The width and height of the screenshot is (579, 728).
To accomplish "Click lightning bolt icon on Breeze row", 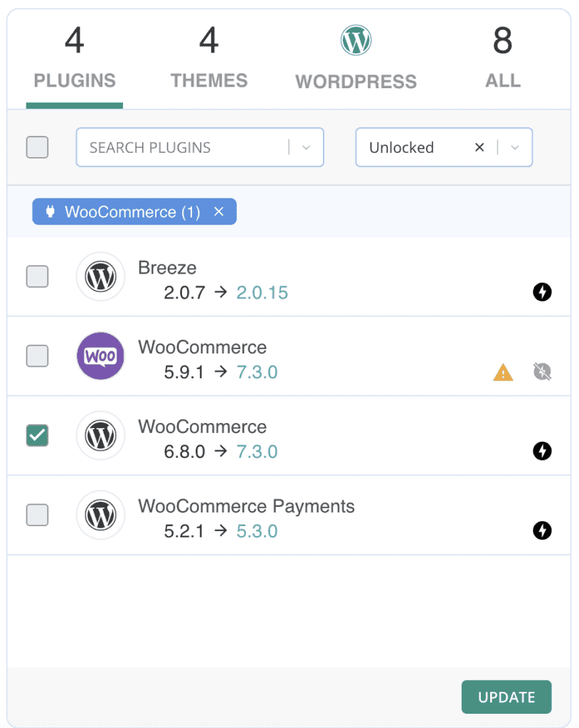I will click(x=542, y=292).
